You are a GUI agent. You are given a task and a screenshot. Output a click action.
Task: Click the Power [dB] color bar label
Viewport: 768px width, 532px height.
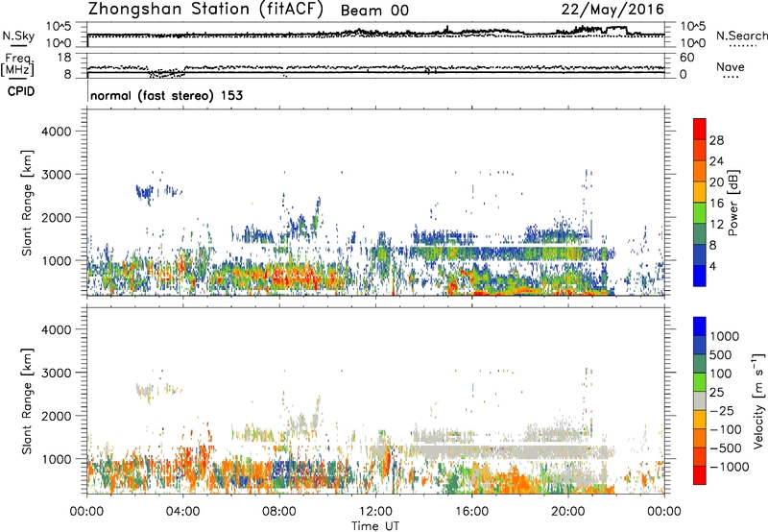pyautogui.click(x=732, y=203)
